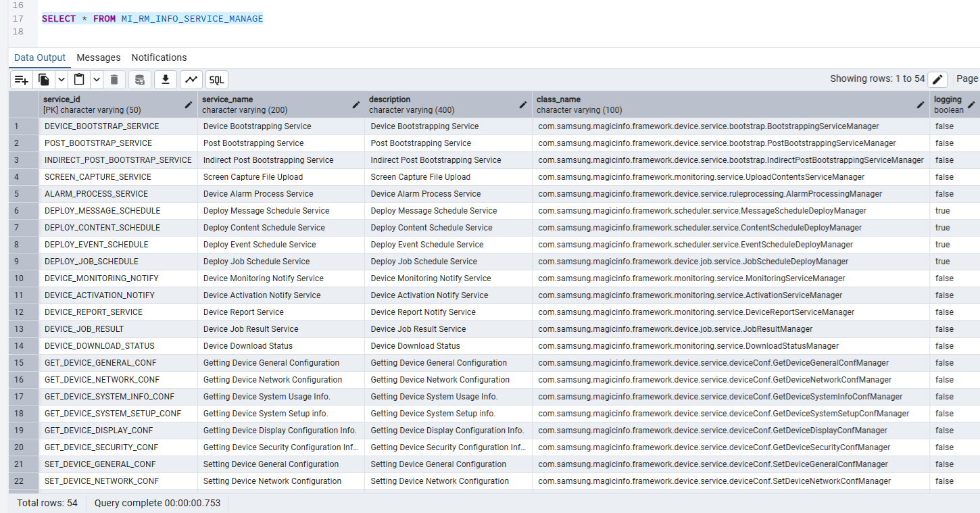Click the SCREEN_CAPTURE_SERVICE cell
The height and width of the screenshot is (513, 980).
click(x=98, y=177)
